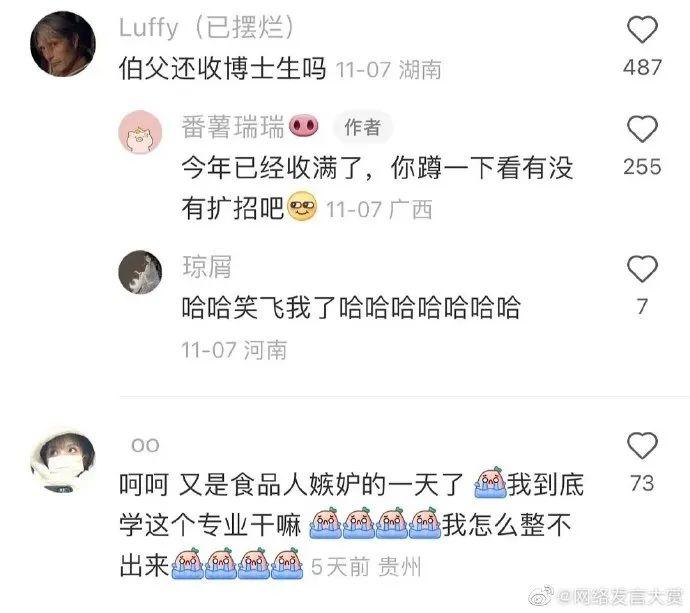690x613 pixels.
Task: Like Luffy's comment with 487 likes
Action: coord(642,30)
